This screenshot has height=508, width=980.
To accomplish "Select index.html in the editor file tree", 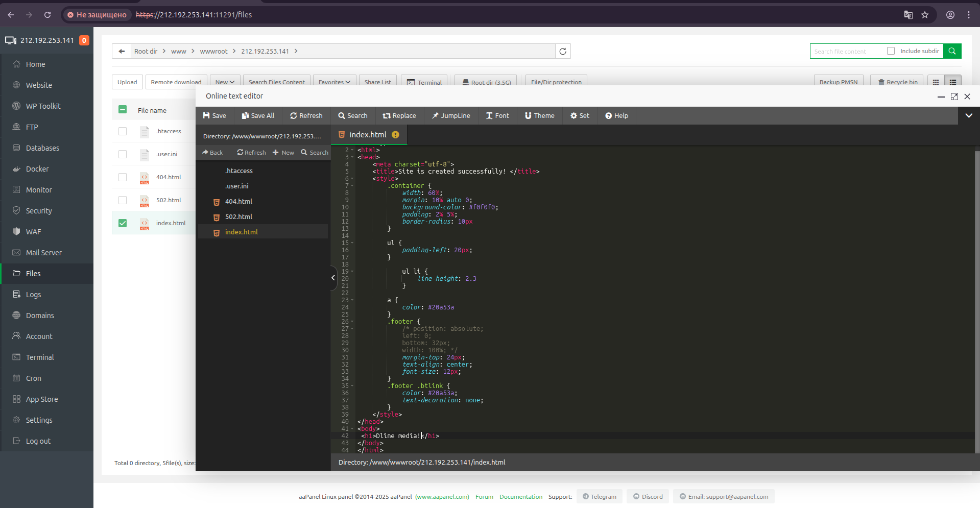I will (x=263, y=232).
